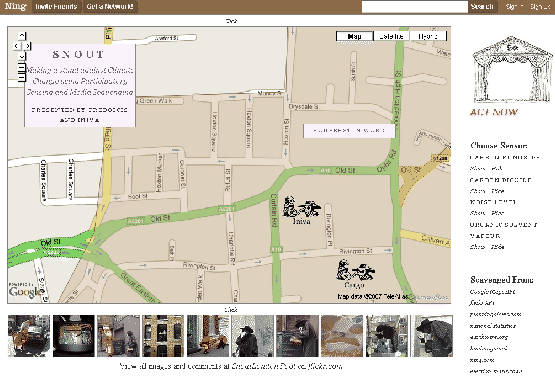Image resolution: width=555 pixels, height=377 pixels.
Task: Open the ninth photo thumbnail in the strip
Action: 387,336
